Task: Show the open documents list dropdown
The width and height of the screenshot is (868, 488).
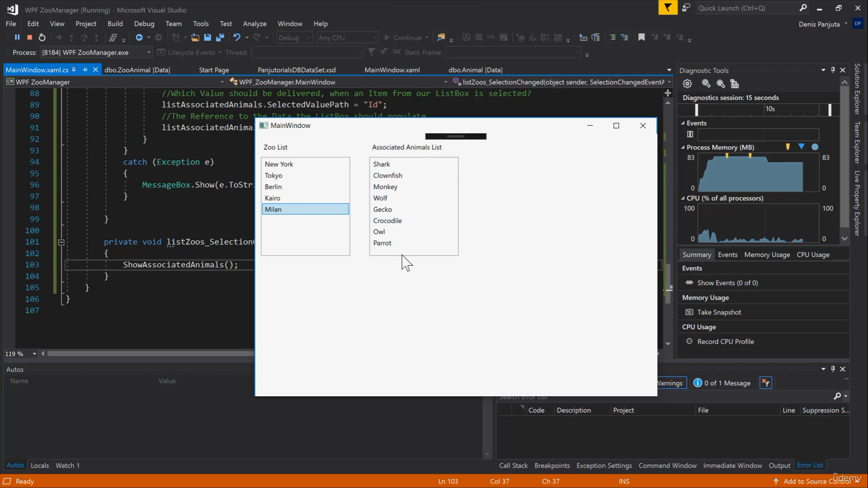Action: [x=669, y=70]
